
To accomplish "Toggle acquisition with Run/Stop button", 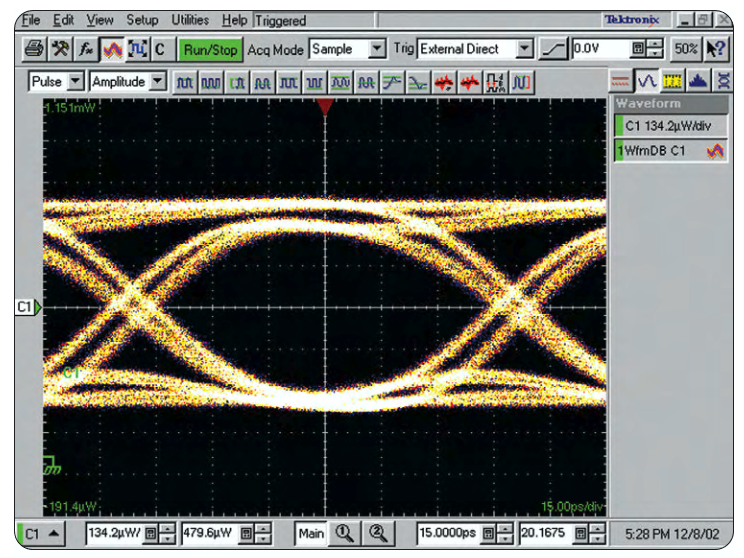I will 210,49.
